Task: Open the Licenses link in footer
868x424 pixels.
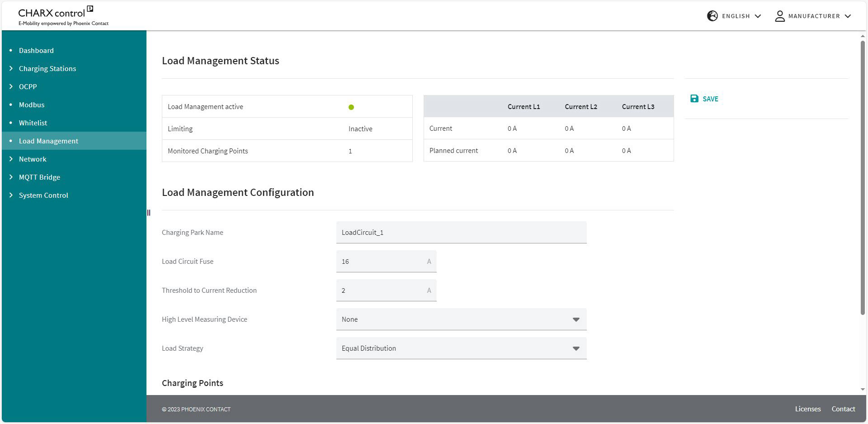Action: pos(807,409)
